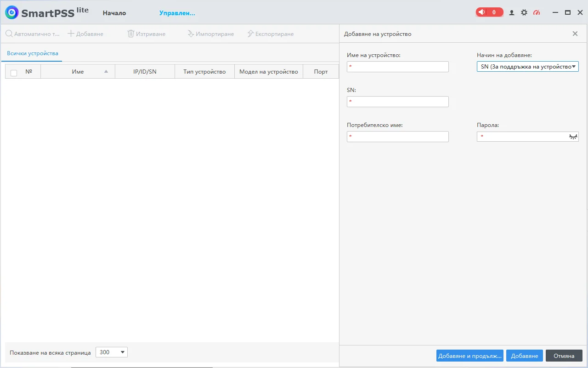This screenshot has width=588, height=368.
Task: Open the items-per-page 300 dropdown
Action: pyautogui.click(x=112, y=352)
